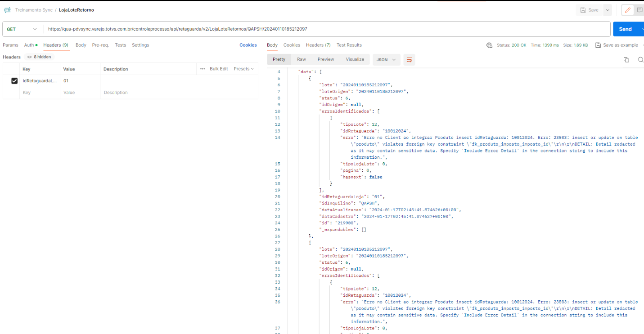The height and width of the screenshot is (334, 644).
Task: Open the Test Results response tab
Action: [x=349, y=45]
